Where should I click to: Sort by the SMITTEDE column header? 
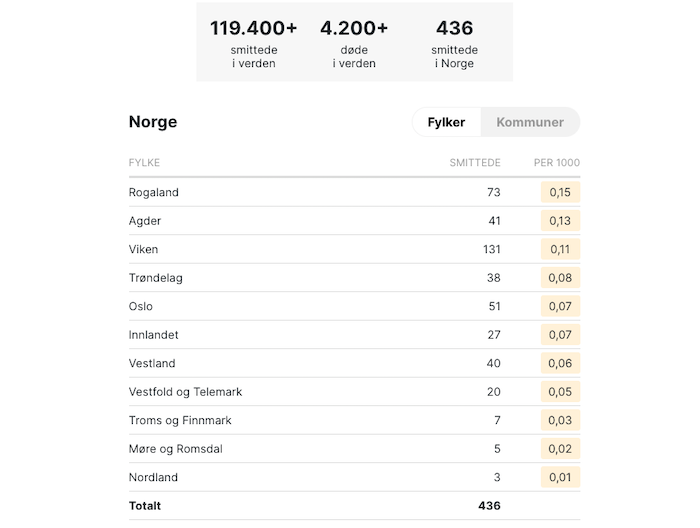475,162
